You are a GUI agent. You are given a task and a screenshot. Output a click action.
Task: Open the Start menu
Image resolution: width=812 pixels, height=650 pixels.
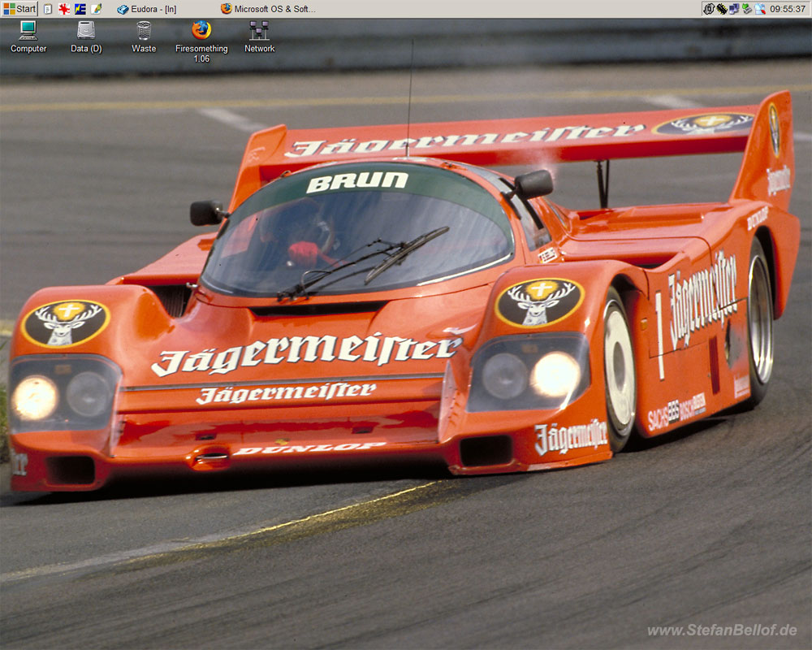point(19,9)
